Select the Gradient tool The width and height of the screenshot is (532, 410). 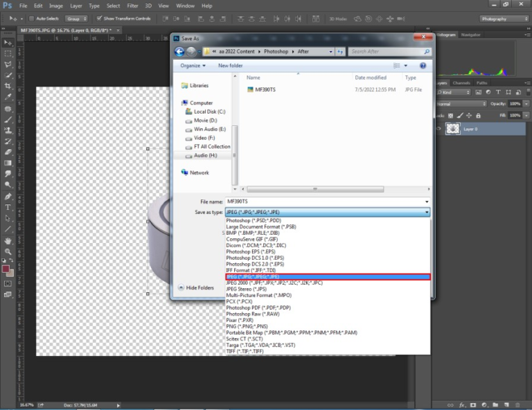8,163
